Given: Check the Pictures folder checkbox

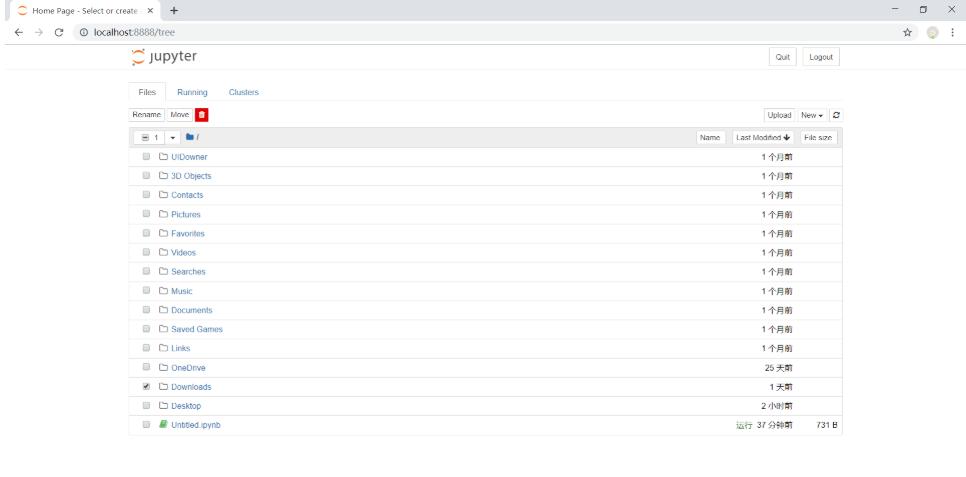Looking at the screenshot, I should 146,214.
